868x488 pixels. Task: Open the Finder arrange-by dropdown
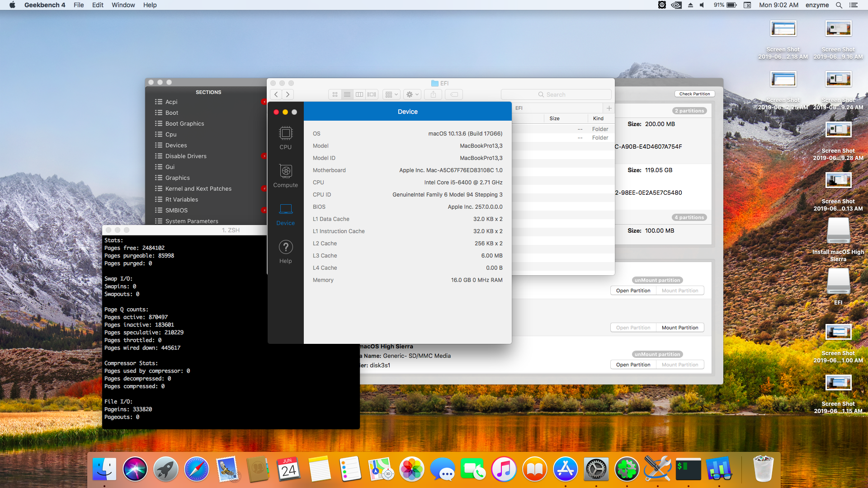pos(392,94)
